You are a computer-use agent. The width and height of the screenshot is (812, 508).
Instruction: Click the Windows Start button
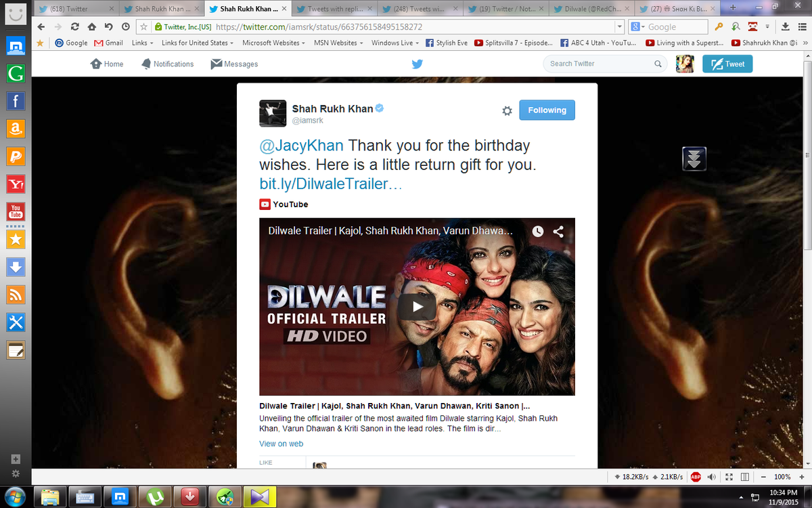[15, 496]
